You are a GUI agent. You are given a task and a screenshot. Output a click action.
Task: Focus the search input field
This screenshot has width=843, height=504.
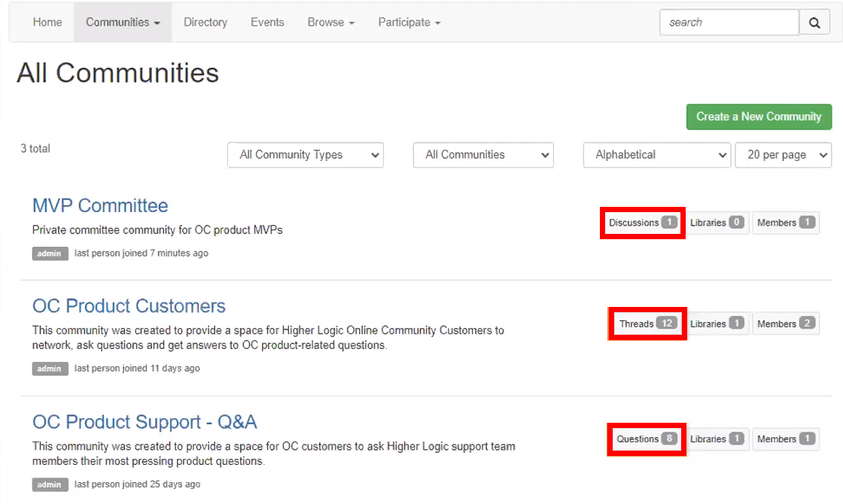(729, 23)
